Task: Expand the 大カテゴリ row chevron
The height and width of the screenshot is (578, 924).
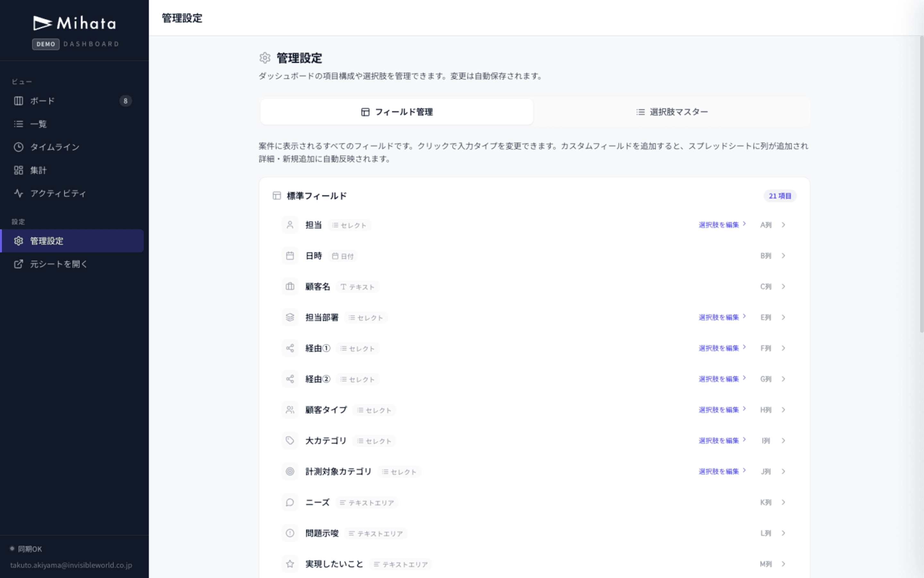Action: click(783, 441)
